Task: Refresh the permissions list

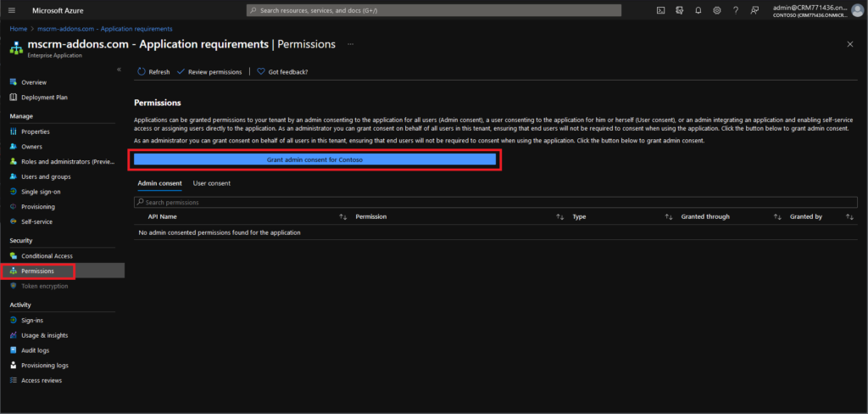Action: click(x=153, y=72)
